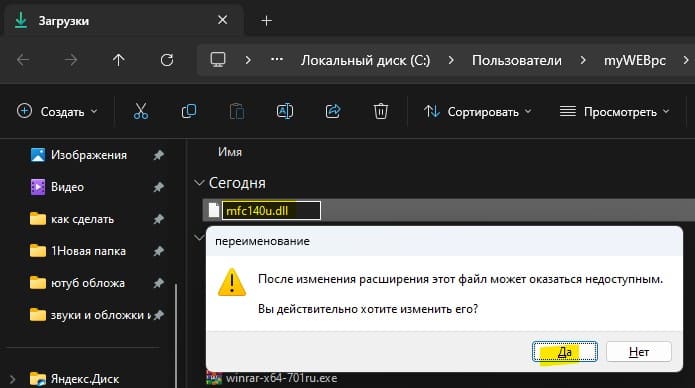Go back with the left arrow
Screen dimensions: 695x388
tap(23, 60)
